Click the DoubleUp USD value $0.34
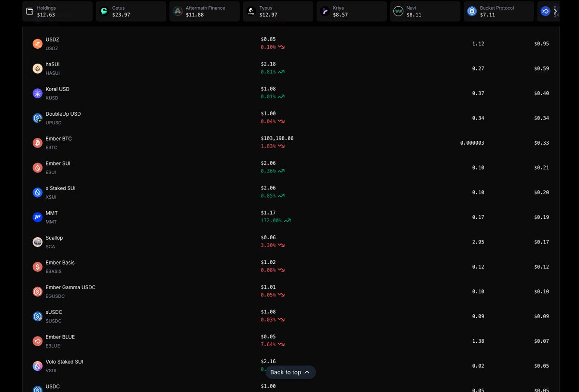 click(x=541, y=118)
